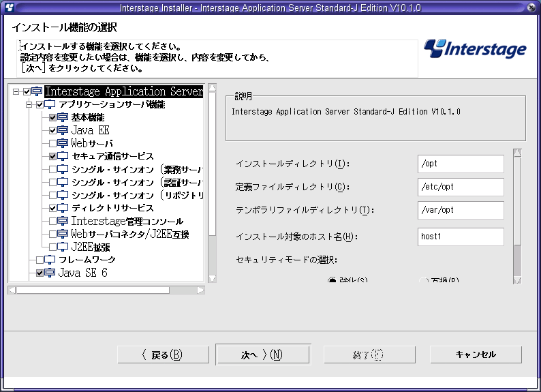Select the Java SE 6 tree label
The width and height of the screenshot is (541, 392).
[x=83, y=273]
